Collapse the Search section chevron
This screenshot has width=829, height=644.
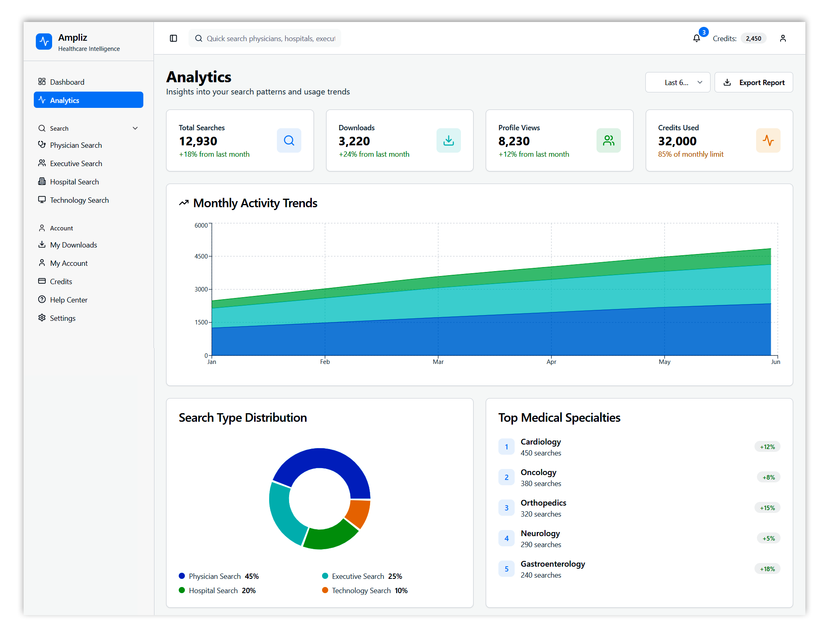135,128
